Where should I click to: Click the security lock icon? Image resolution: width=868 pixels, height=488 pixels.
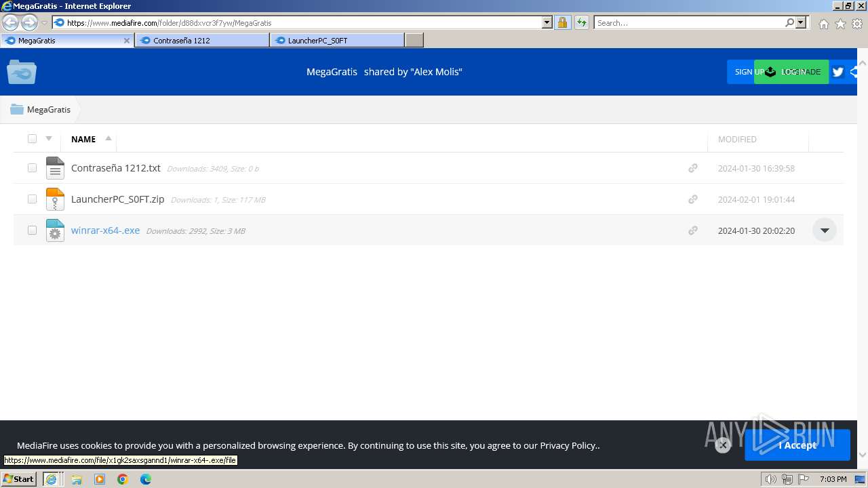pos(562,23)
